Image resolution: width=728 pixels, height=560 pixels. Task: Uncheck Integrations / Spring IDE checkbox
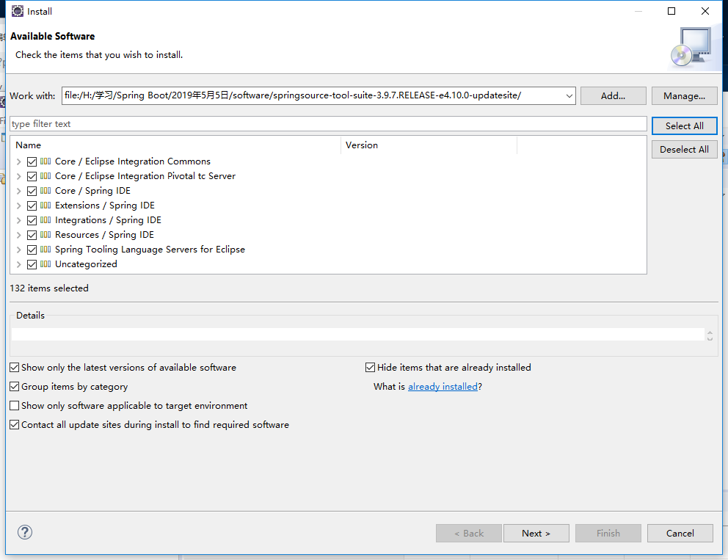(x=32, y=220)
